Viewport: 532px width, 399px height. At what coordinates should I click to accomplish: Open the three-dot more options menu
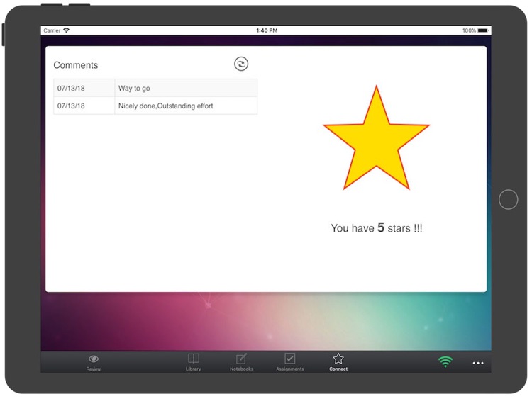[x=477, y=363]
